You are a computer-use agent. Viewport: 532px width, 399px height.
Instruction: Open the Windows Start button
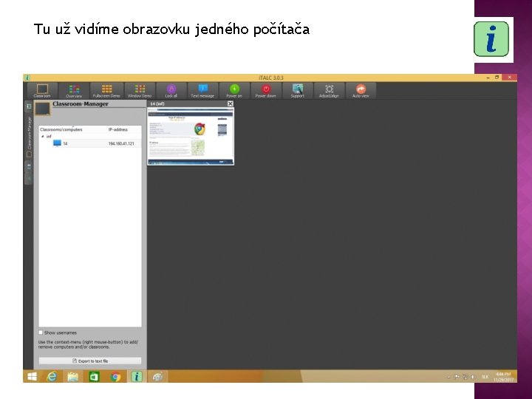(x=33, y=377)
